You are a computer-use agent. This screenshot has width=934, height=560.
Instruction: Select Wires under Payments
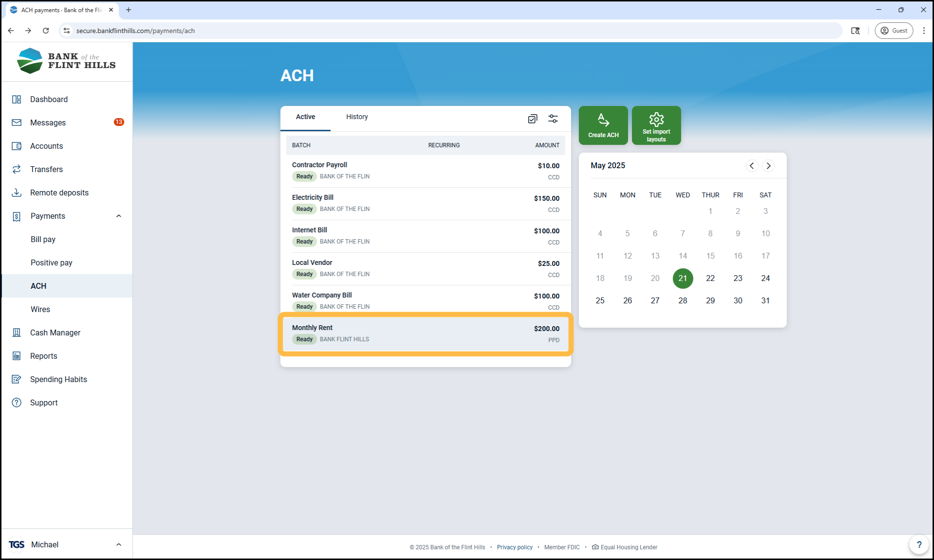(40, 309)
